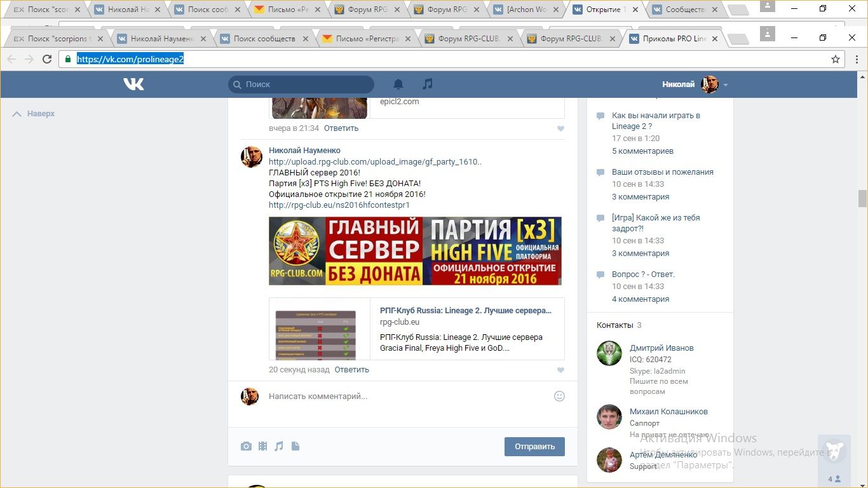This screenshot has width=868, height=488.
Task: Click the browser forward arrow
Action: point(29,59)
